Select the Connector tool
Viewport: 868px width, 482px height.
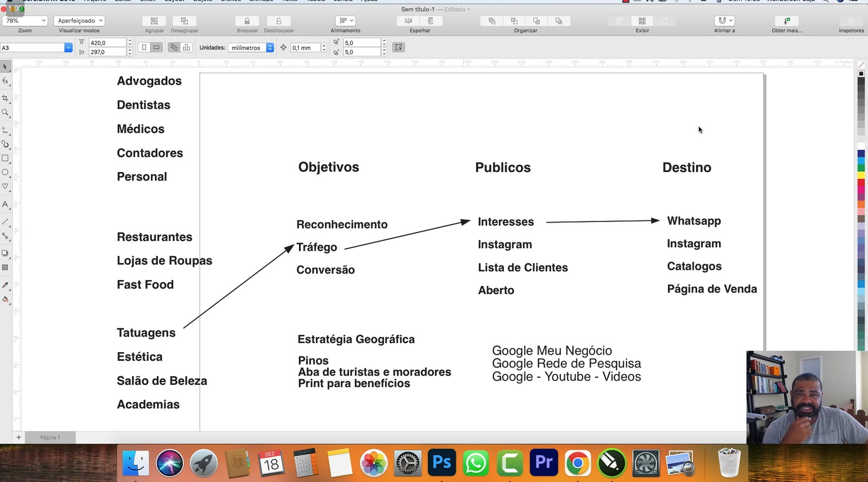click(5, 236)
